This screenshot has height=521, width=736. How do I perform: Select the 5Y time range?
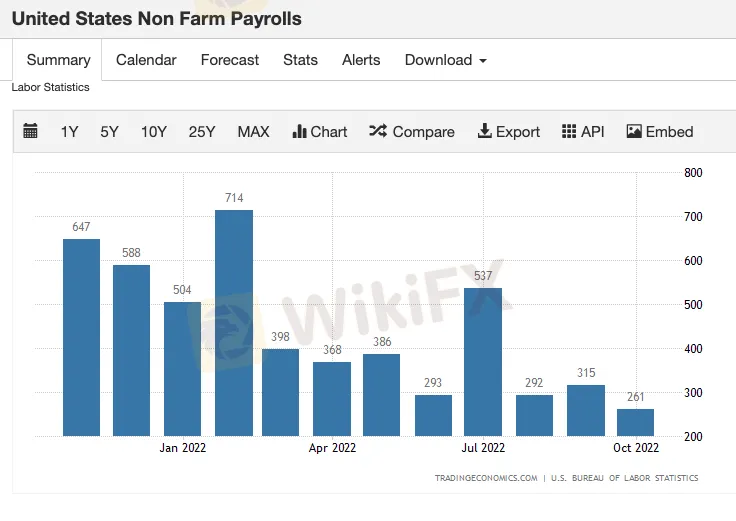(109, 132)
